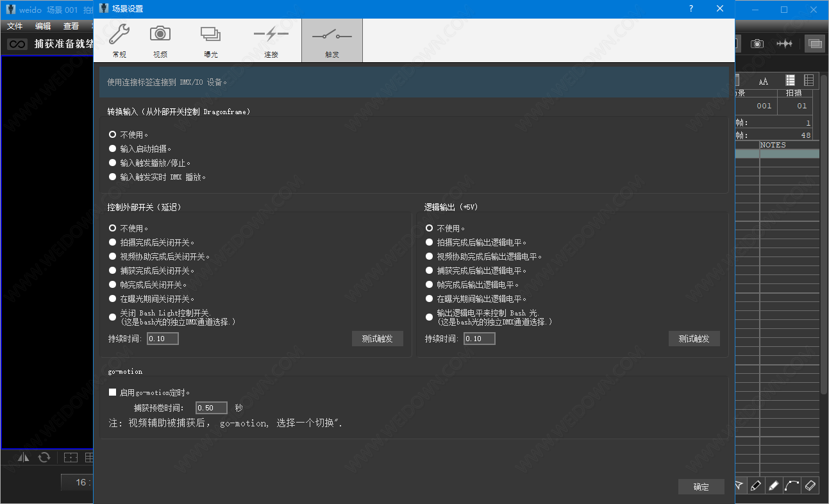Screen dimensions: 829x504
Task: Close the 场景设置 dialog with X
Action: [x=720, y=9]
